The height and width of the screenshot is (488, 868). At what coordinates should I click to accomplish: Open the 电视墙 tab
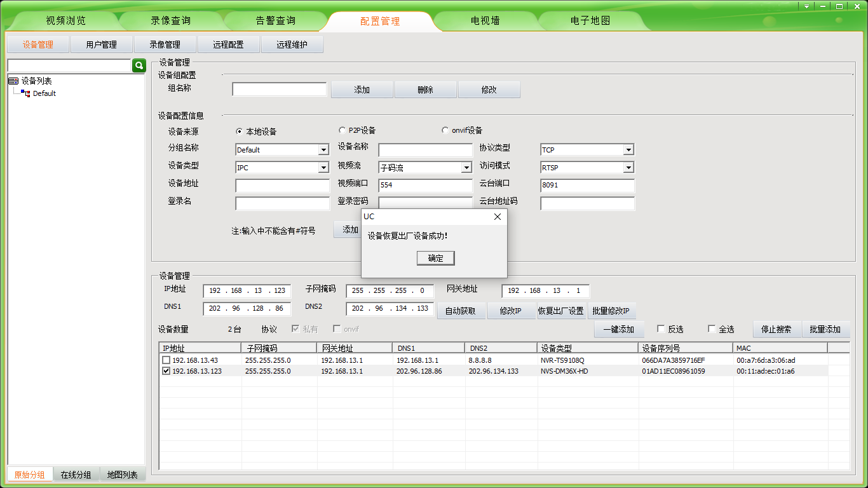click(x=485, y=20)
